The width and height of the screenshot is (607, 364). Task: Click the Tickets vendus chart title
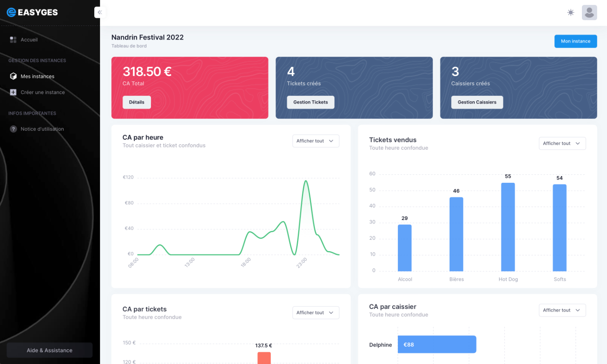(393, 140)
